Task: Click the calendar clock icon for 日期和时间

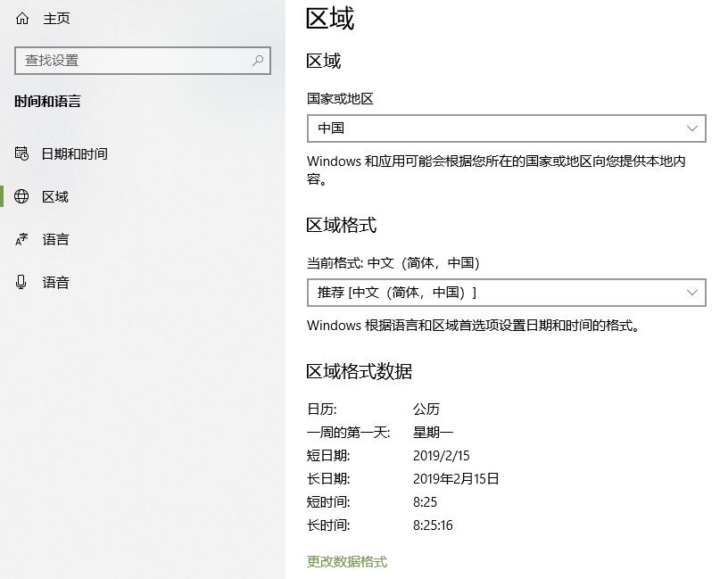Action: point(21,153)
